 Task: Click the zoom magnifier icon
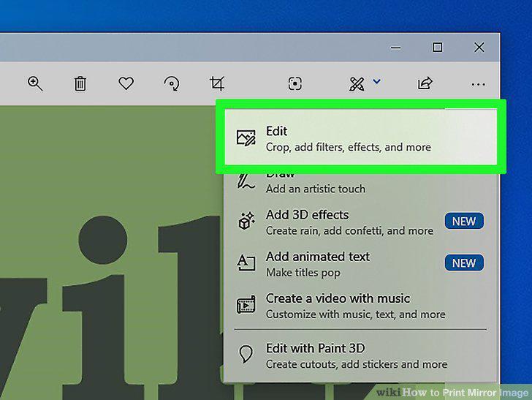tap(35, 84)
